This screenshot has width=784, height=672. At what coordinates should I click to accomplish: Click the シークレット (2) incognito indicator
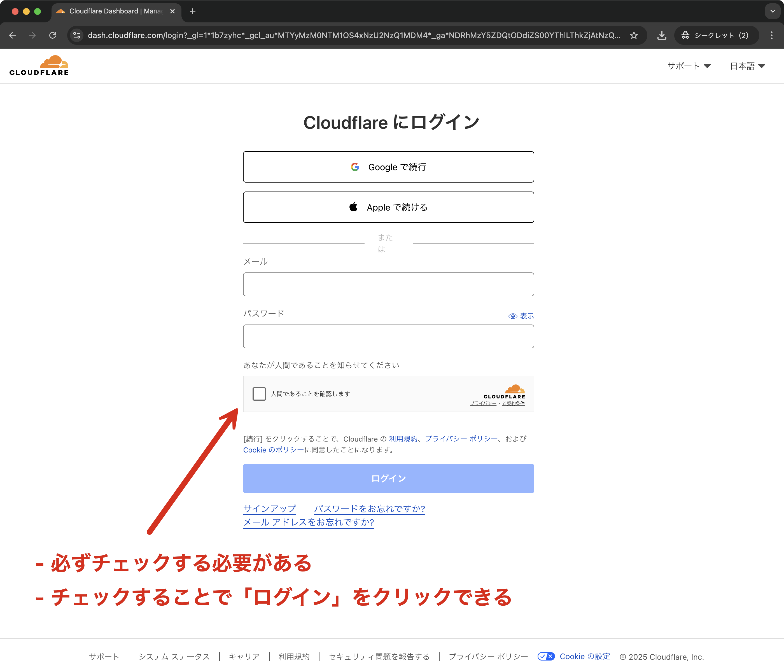716,35
